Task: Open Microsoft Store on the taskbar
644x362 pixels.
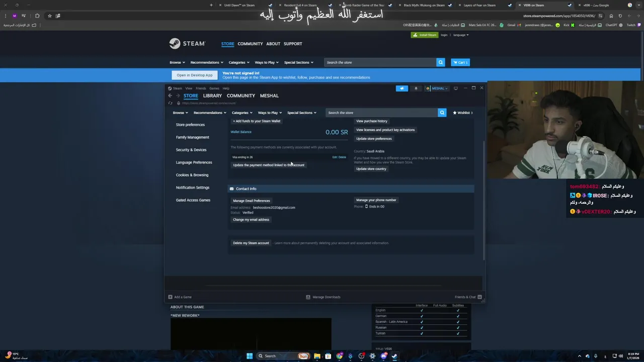Action: click(328, 356)
